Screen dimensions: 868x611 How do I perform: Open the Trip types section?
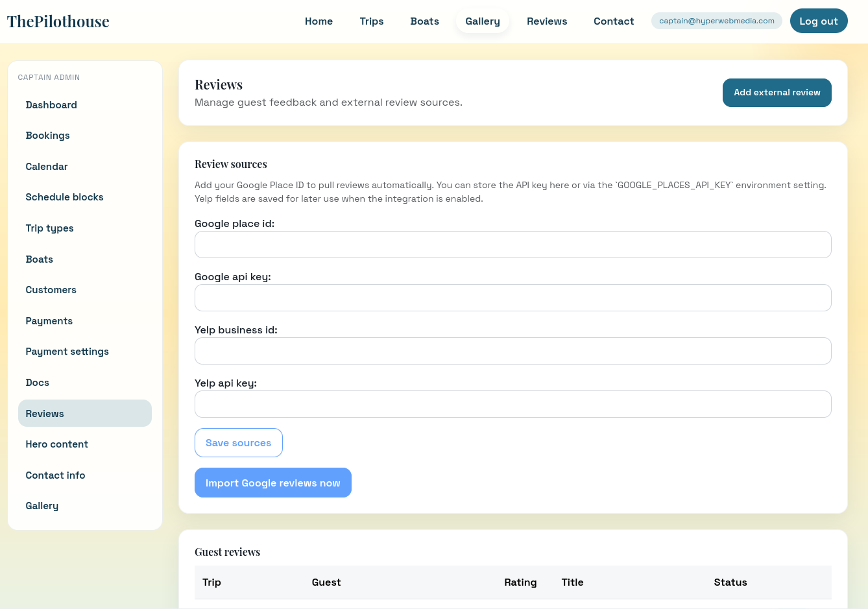click(x=49, y=228)
